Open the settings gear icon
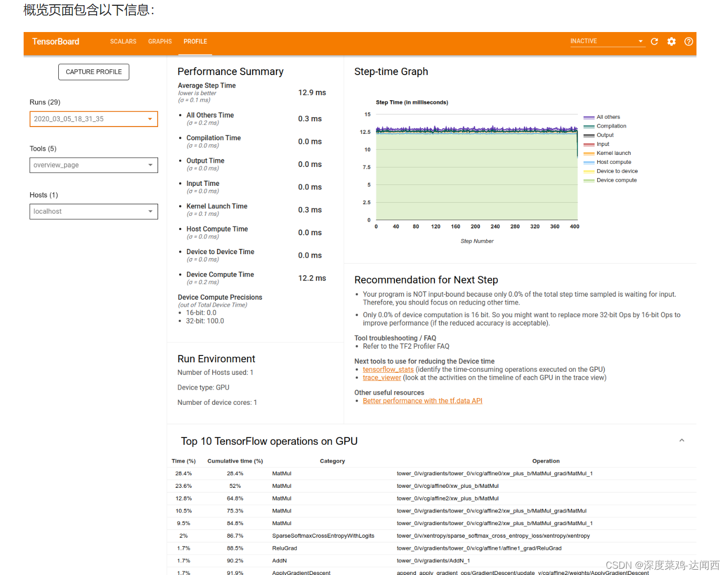The height and width of the screenshot is (575, 728). [671, 41]
